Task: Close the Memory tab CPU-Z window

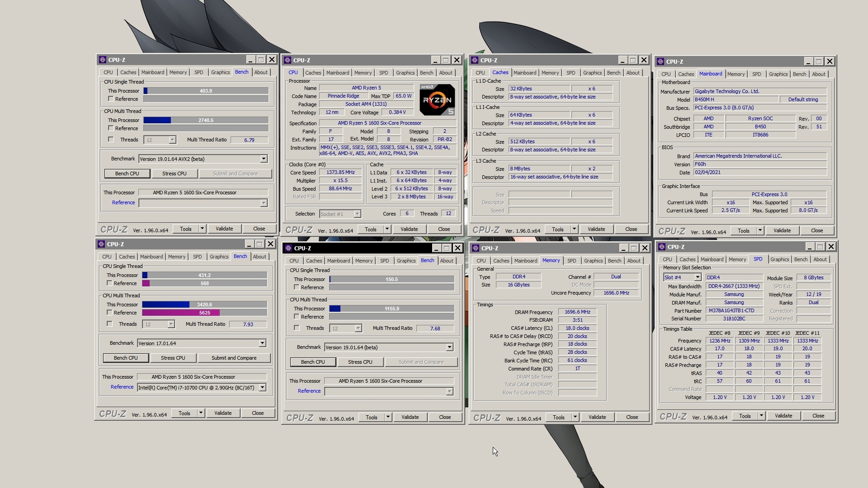Action: pos(645,248)
